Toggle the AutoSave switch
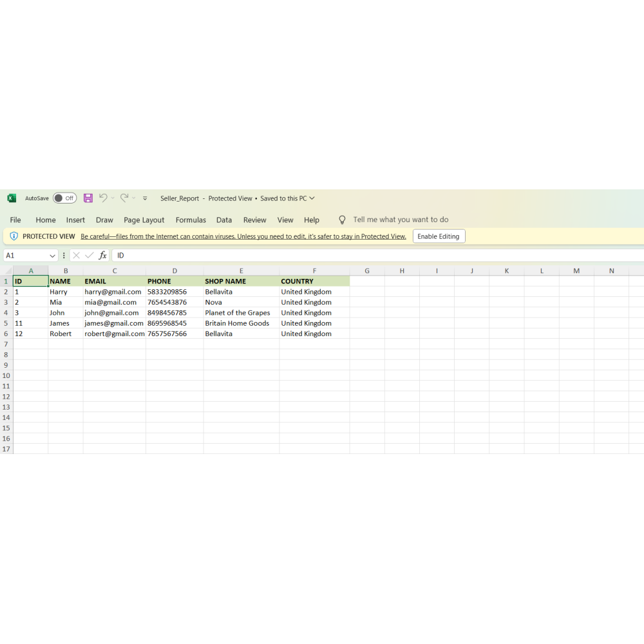The width and height of the screenshot is (644, 644). point(64,198)
